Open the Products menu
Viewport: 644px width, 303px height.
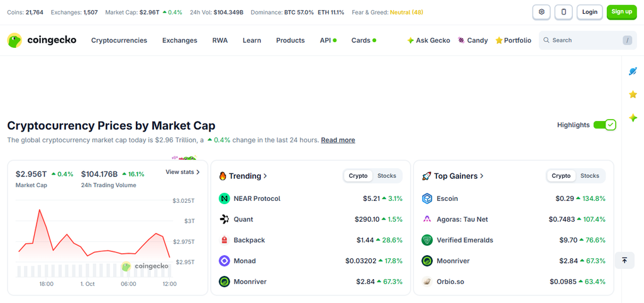[291, 40]
